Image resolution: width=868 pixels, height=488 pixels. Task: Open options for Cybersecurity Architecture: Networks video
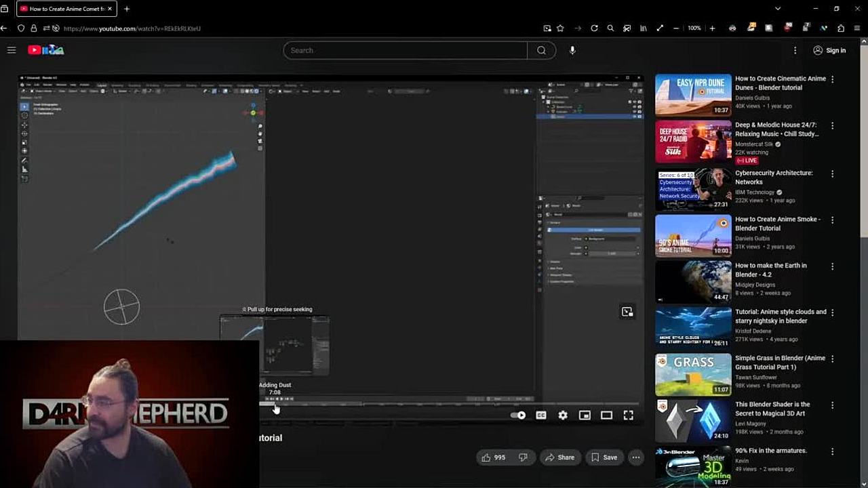click(x=832, y=174)
